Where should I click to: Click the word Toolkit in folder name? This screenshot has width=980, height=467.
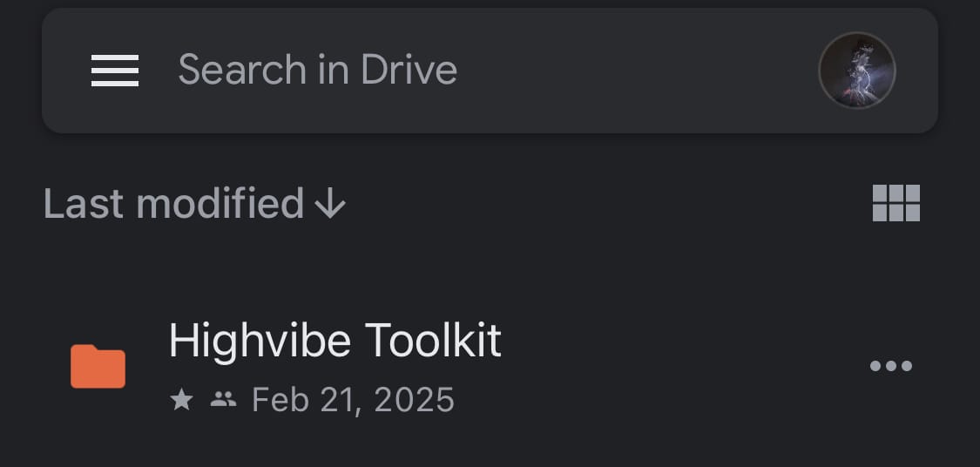432,341
